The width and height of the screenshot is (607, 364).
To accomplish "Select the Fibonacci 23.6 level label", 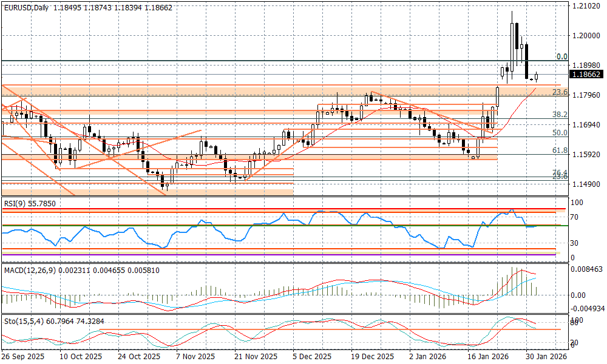I will 559,92.
